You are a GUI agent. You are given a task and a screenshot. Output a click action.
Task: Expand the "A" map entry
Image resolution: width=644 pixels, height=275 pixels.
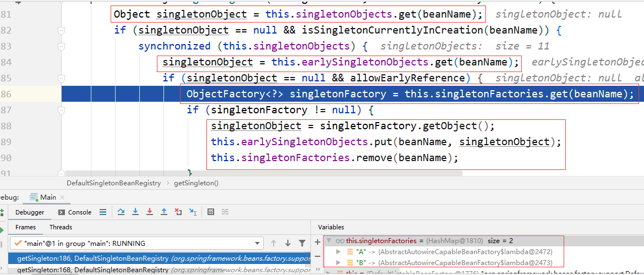point(339,251)
